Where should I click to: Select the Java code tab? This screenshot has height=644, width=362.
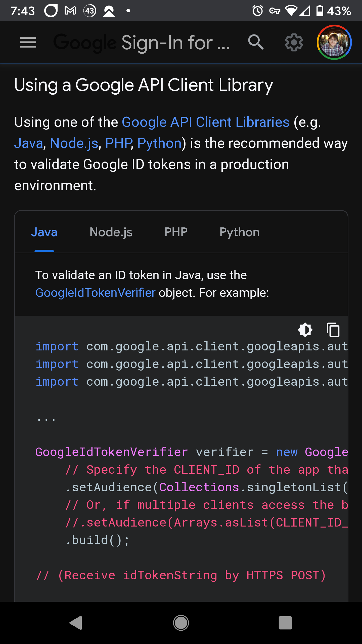coord(44,232)
